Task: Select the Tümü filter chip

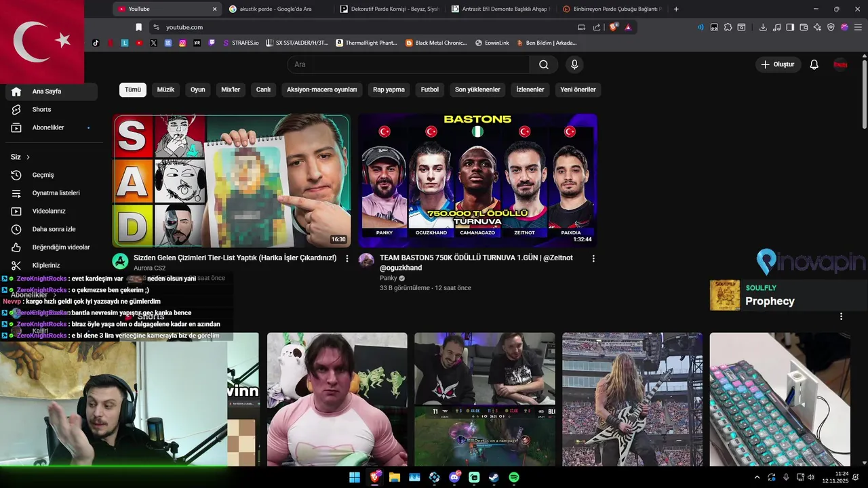Action: 133,89
